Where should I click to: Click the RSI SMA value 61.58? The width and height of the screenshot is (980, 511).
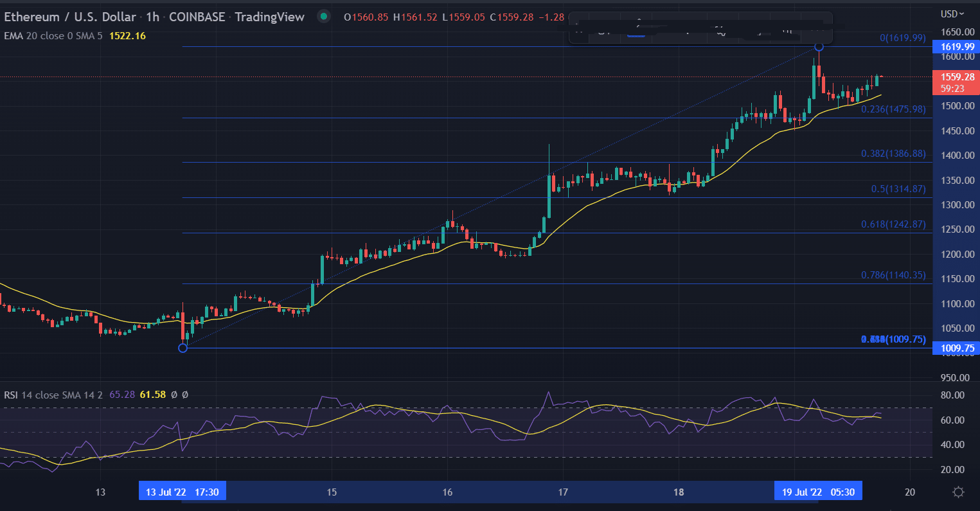click(x=152, y=395)
